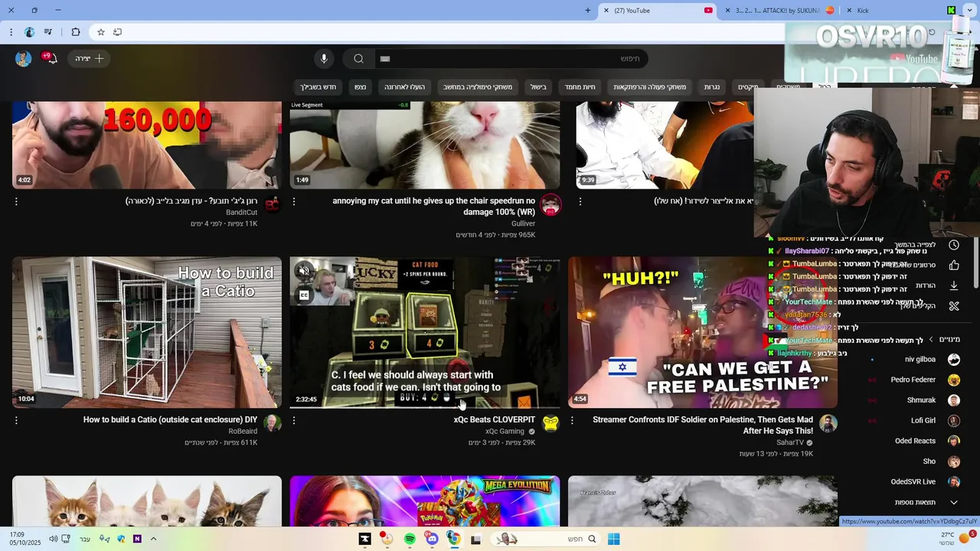Open RoBeaird channel avatar
The height and width of the screenshot is (551, 980).
[x=273, y=424]
